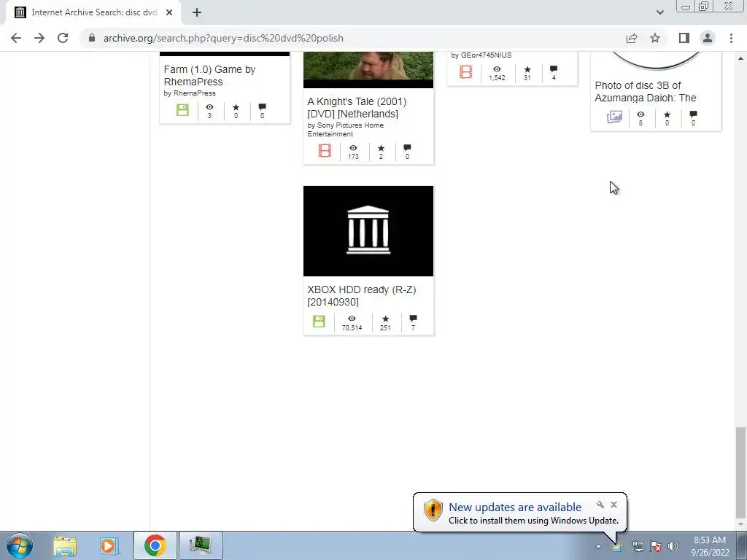Click the views eye showing 1,542
Viewport: 747px width, 560px height.
coord(497,69)
